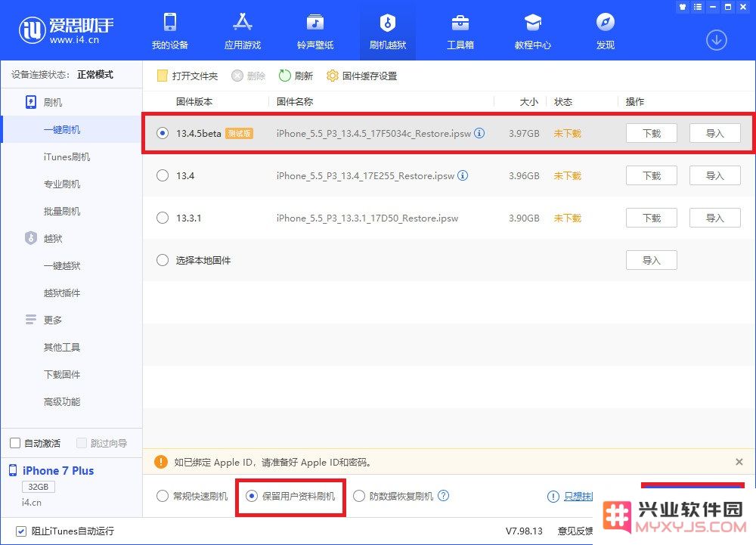Viewport: 756px width, 545px height.
Task: Dismiss the Apple ID warning banner
Action: pos(739,462)
